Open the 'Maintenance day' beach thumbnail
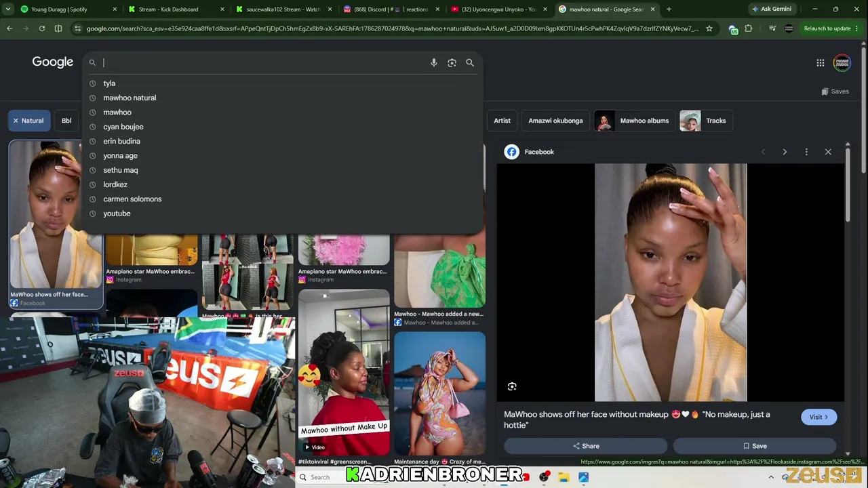868x488 pixels. [x=439, y=393]
